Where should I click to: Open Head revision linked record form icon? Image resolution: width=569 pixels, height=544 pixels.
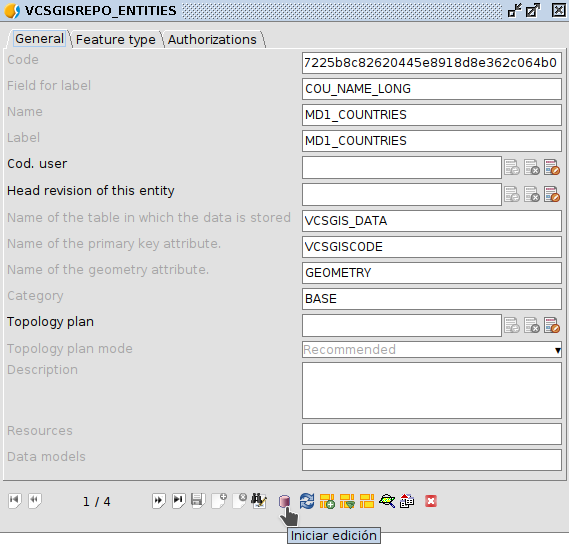[552, 194]
